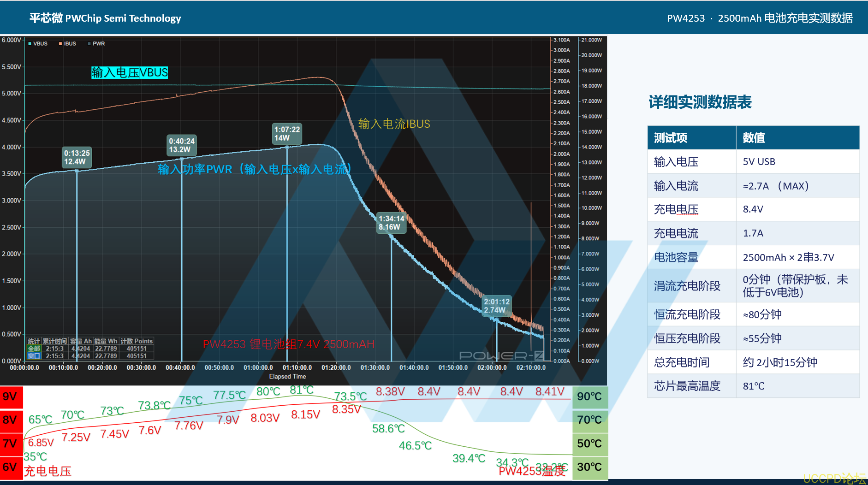The image size is (868, 485).
Task: Select the 1:07:22 14W chart marker
Action: pos(287,134)
